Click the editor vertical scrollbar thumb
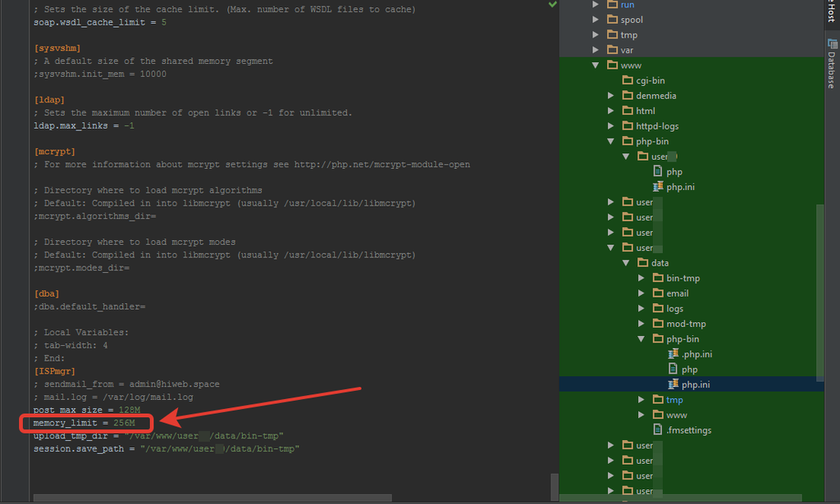This screenshot has width=840, height=504. (x=555, y=486)
